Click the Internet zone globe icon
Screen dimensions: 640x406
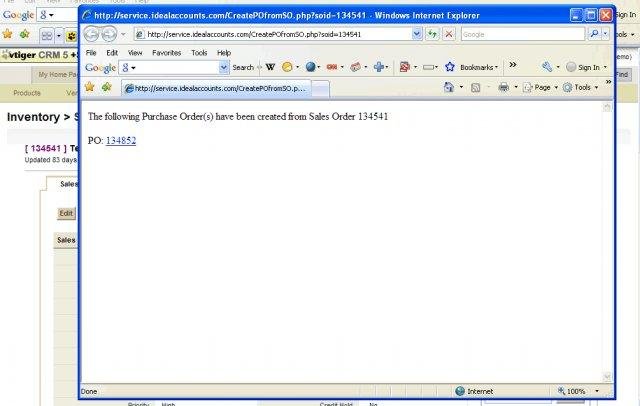pyautogui.click(x=460, y=391)
